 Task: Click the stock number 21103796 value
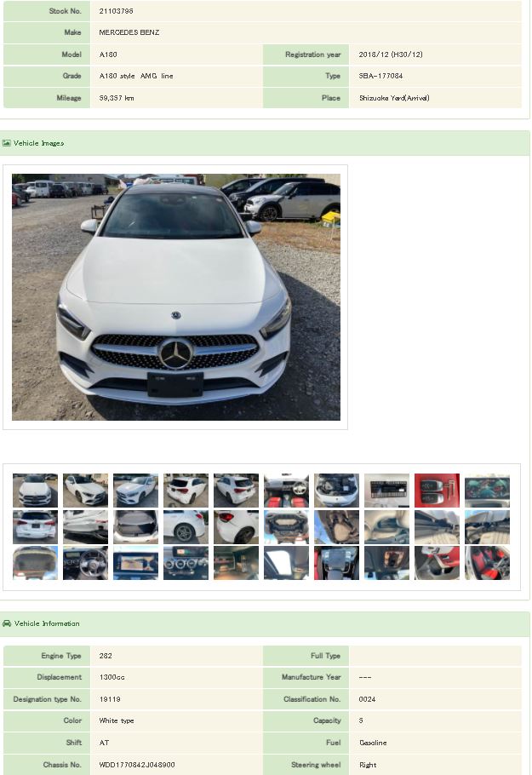click(x=116, y=11)
